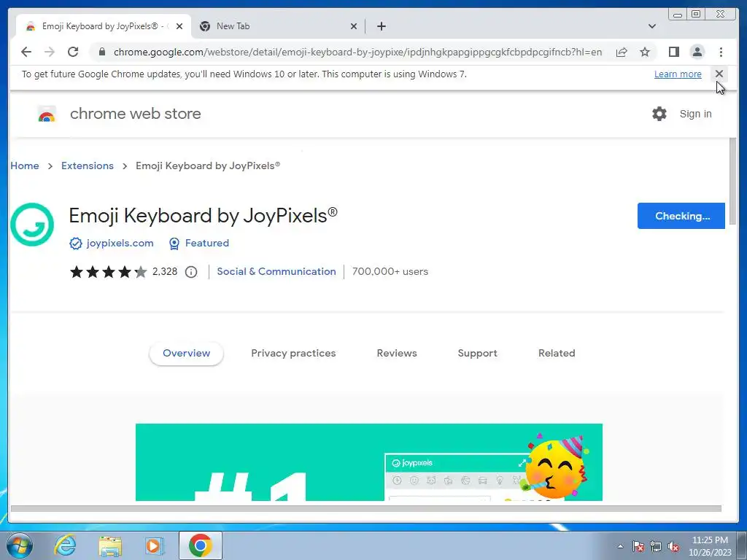The width and height of the screenshot is (747, 560).
Task: Open the Action Center flag icon
Action: click(x=638, y=546)
